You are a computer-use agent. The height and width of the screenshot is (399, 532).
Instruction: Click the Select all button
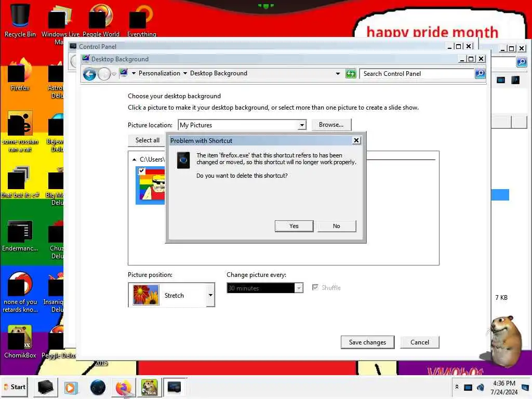[147, 140]
